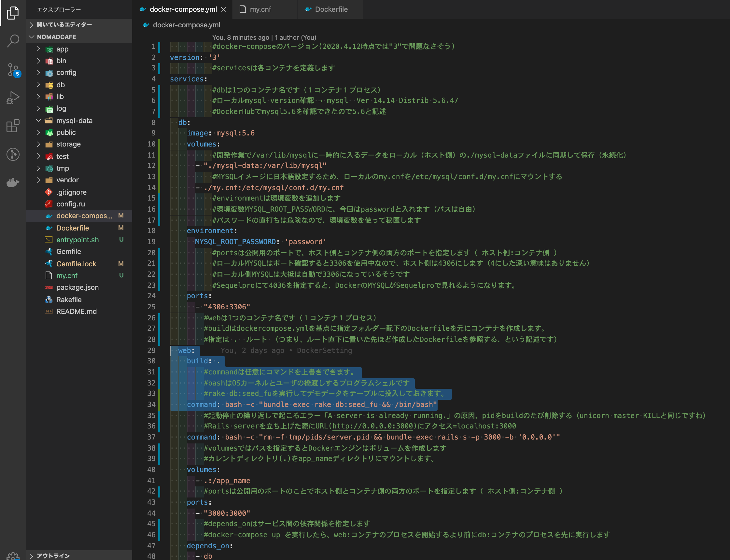
Task: Open Gemfile.lock from the explorer
Action: [76, 264]
